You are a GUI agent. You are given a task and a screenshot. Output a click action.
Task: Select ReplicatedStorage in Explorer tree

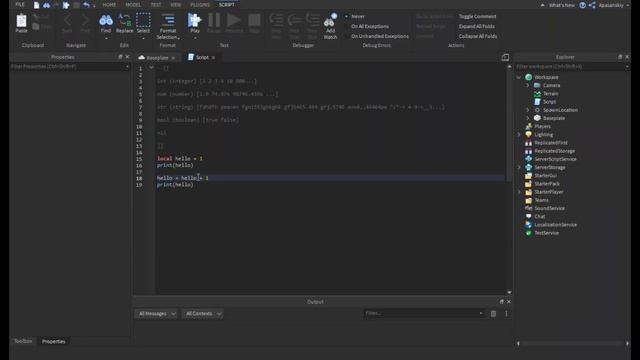[x=554, y=151]
